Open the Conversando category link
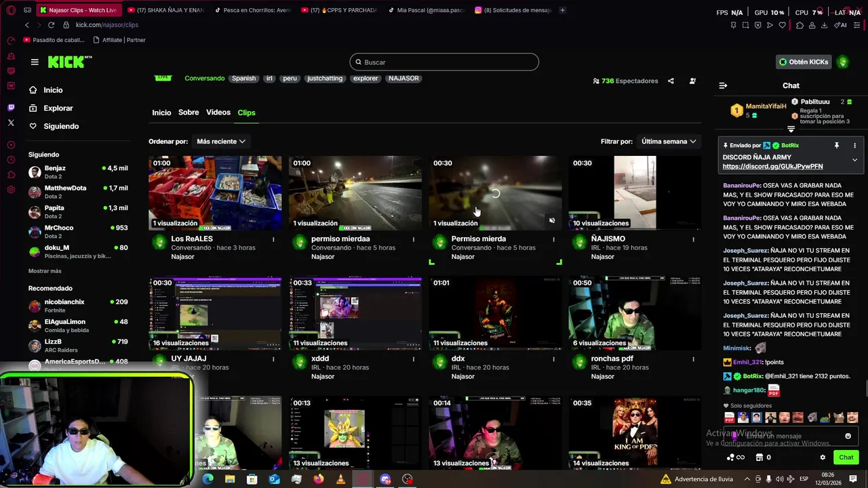This screenshot has height=488, width=868. coord(204,79)
